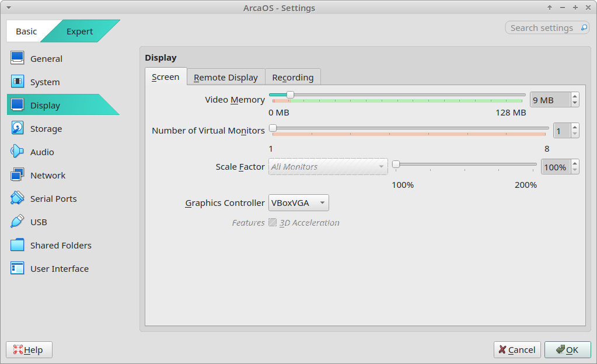This screenshot has height=364, width=597.
Task: Switch to the Remote Display tab
Action: pos(226,78)
